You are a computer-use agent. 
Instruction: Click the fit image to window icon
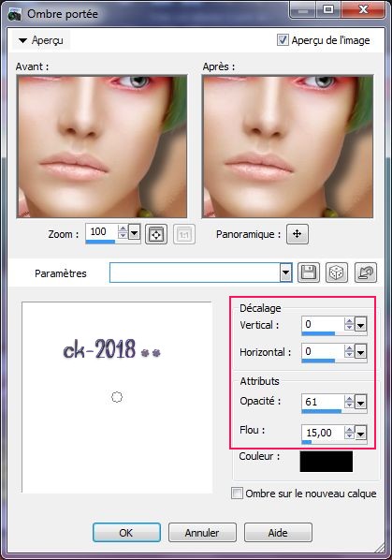pos(156,235)
